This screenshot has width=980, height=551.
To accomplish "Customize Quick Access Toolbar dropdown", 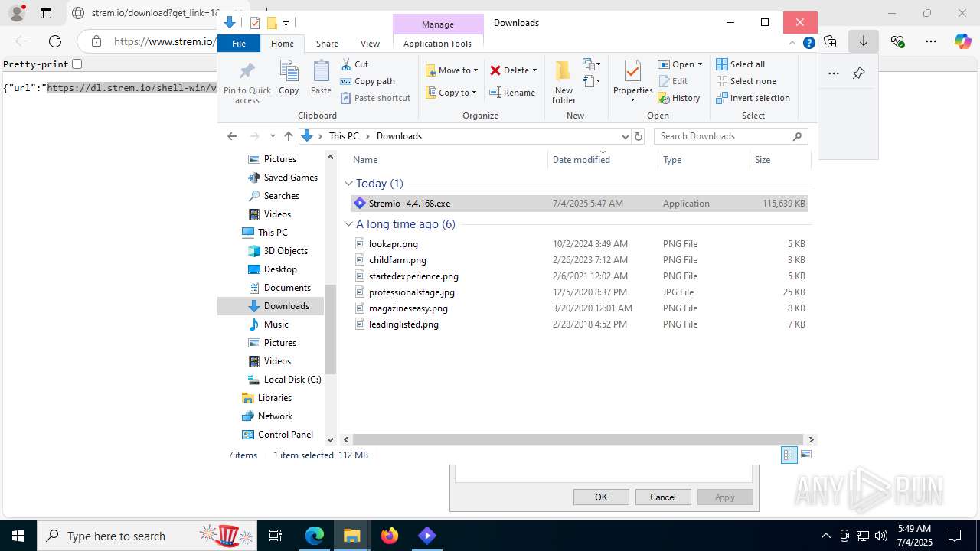I will tap(286, 23).
